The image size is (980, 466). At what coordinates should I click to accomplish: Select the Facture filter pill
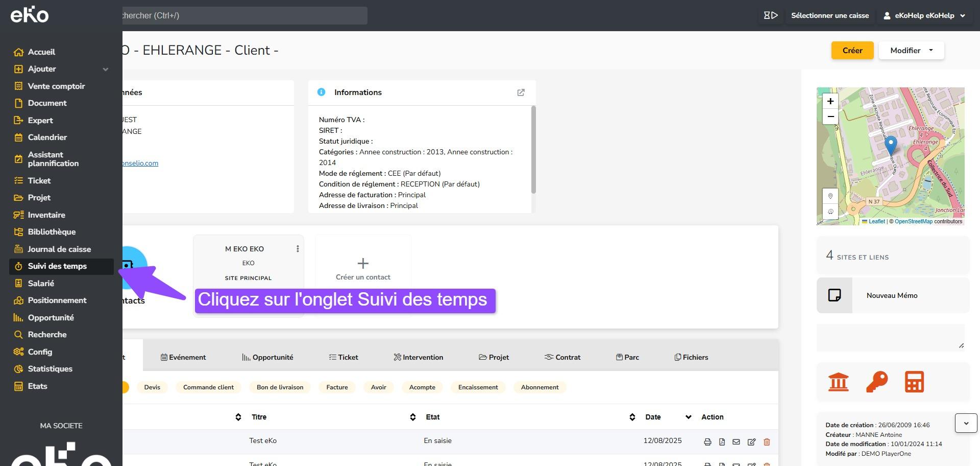[337, 387]
